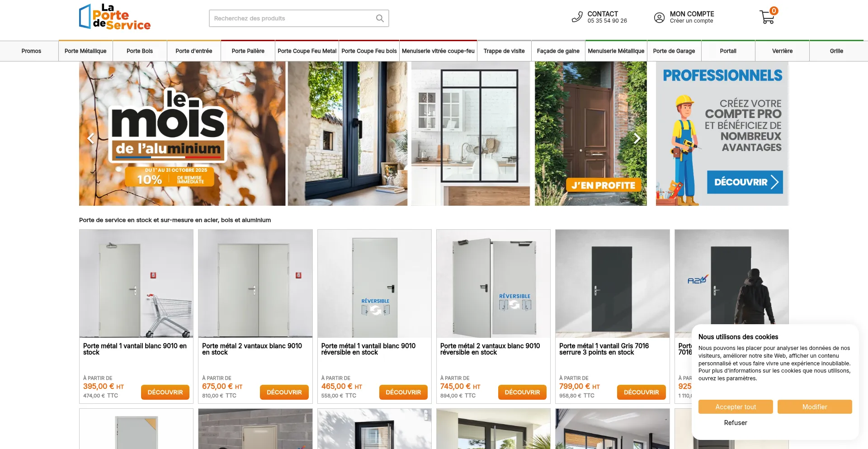Select the Promos menu item

31,51
